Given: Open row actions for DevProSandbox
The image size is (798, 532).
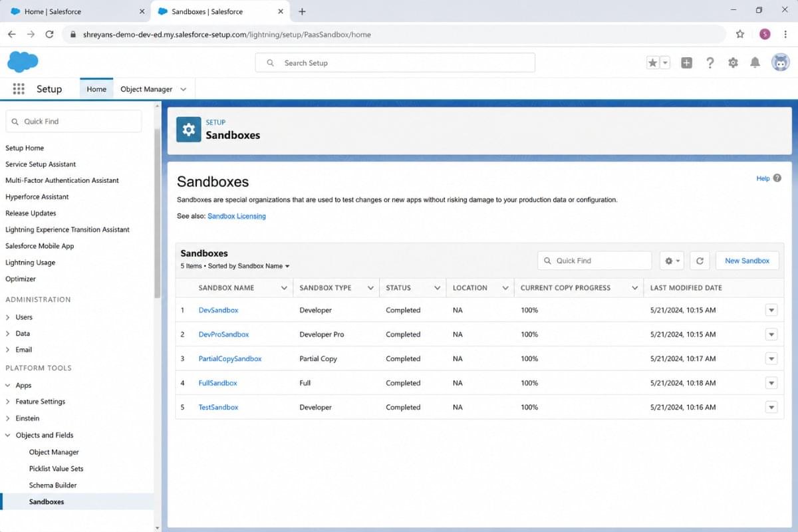Looking at the screenshot, I should click(x=771, y=334).
